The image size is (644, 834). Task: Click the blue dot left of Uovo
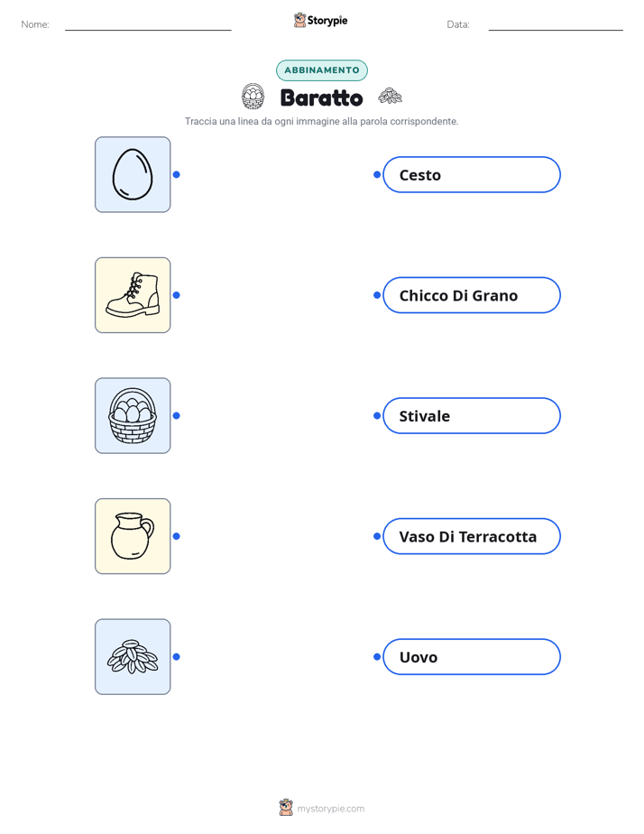pos(377,656)
